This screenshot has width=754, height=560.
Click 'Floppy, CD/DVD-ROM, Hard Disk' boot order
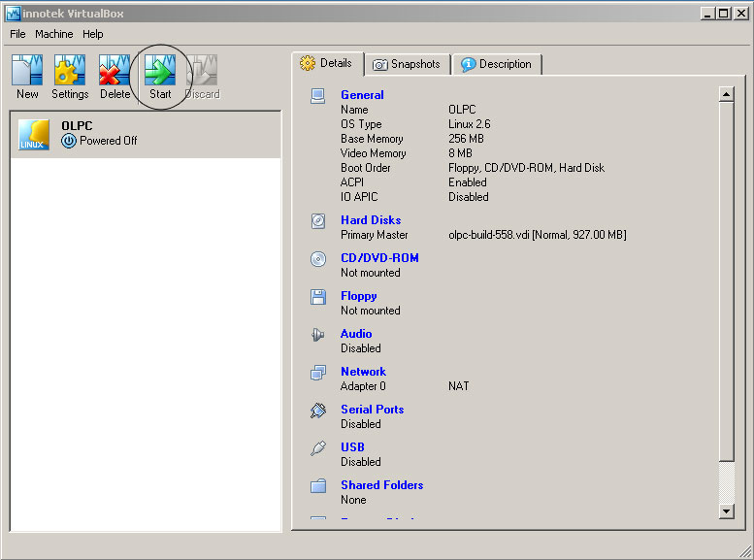point(527,168)
